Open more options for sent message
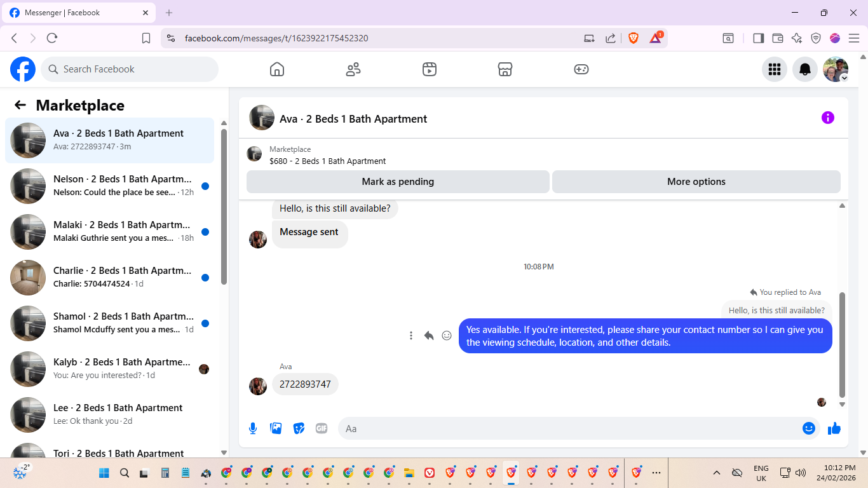The height and width of the screenshot is (488, 868). (x=411, y=335)
